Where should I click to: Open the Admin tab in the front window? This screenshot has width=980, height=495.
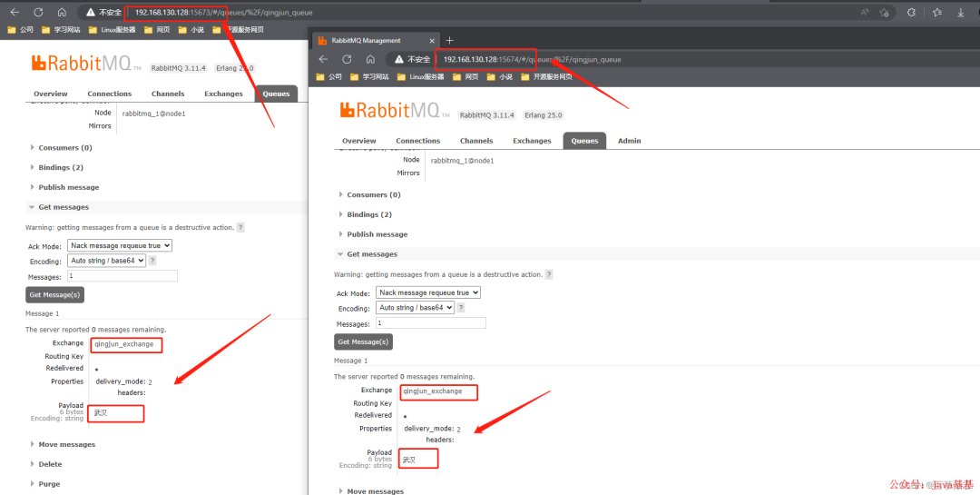coord(630,141)
